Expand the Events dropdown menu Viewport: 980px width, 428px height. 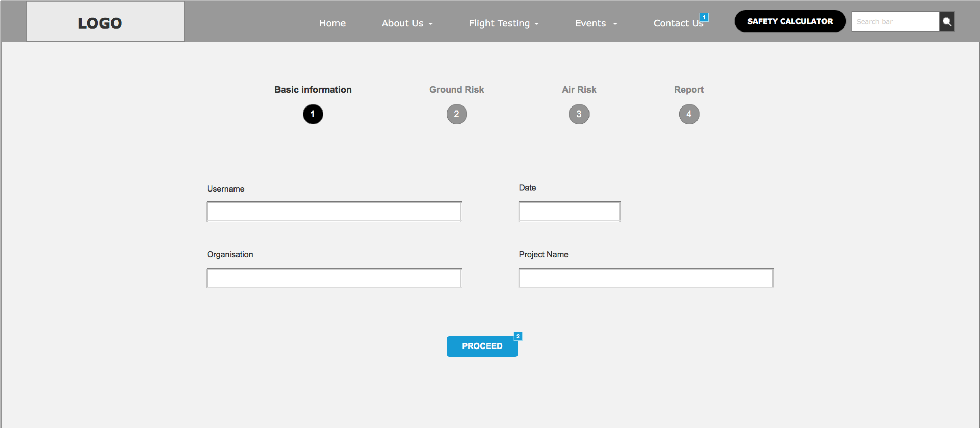[595, 23]
